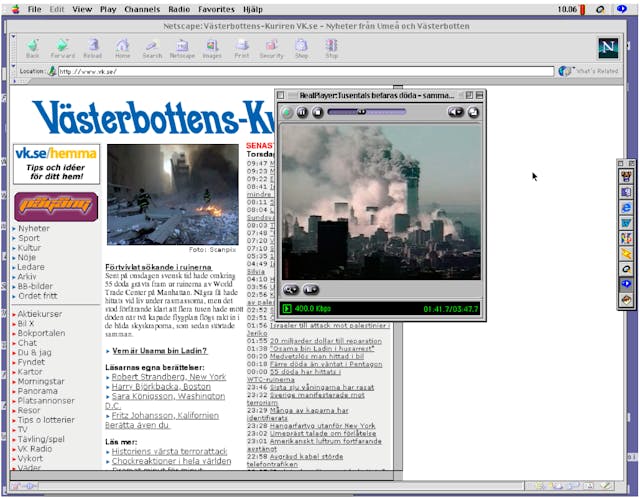Open the RealPlayer clip info dropdown
Screen dimensions: 640x499
coord(311,290)
